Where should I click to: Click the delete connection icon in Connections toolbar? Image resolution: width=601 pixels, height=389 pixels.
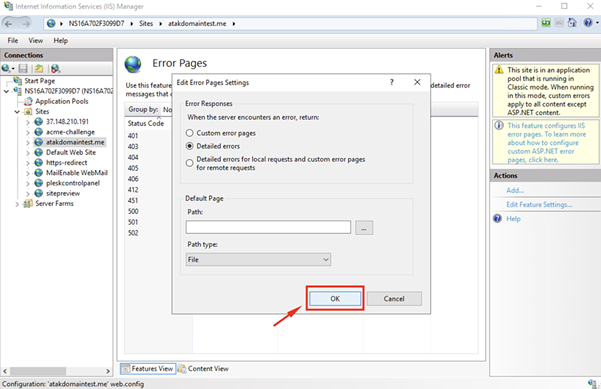pyautogui.click(x=55, y=69)
